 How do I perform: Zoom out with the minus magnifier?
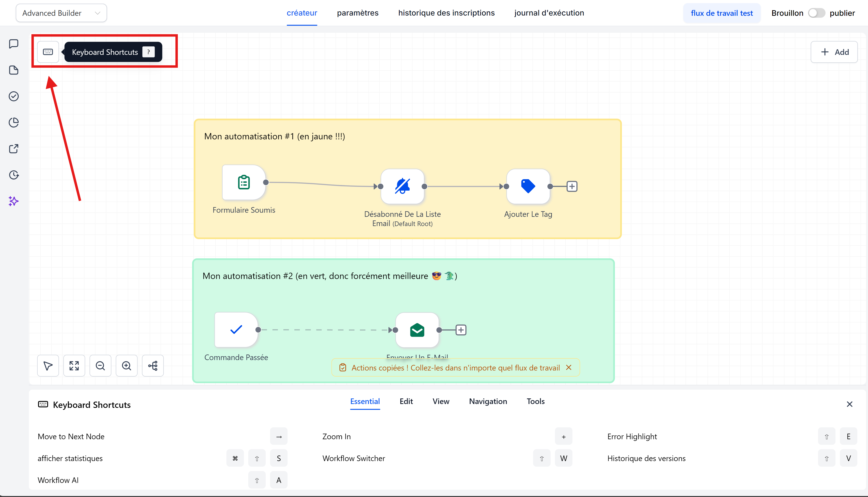point(100,366)
